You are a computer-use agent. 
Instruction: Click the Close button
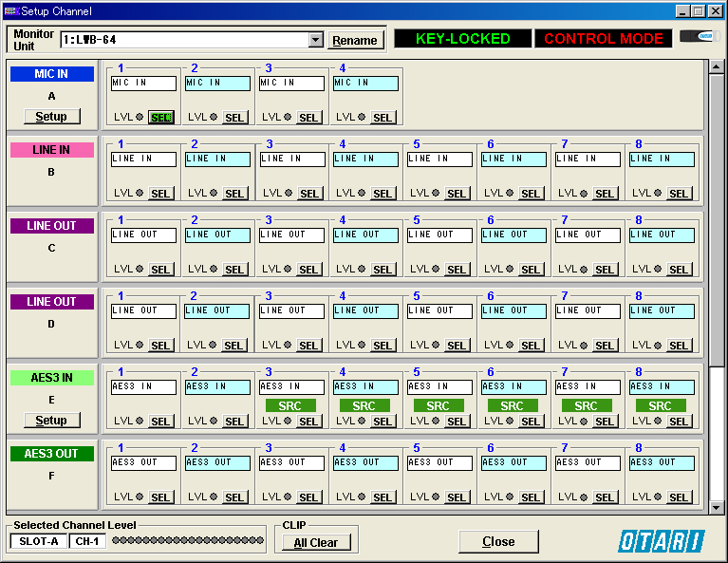point(498,541)
